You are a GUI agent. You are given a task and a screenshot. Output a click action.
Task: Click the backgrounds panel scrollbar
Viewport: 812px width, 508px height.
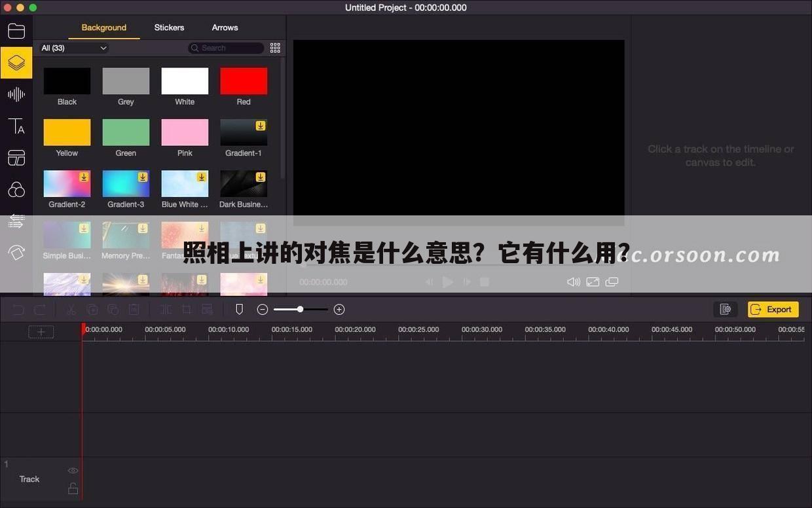pyautogui.click(x=283, y=118)
